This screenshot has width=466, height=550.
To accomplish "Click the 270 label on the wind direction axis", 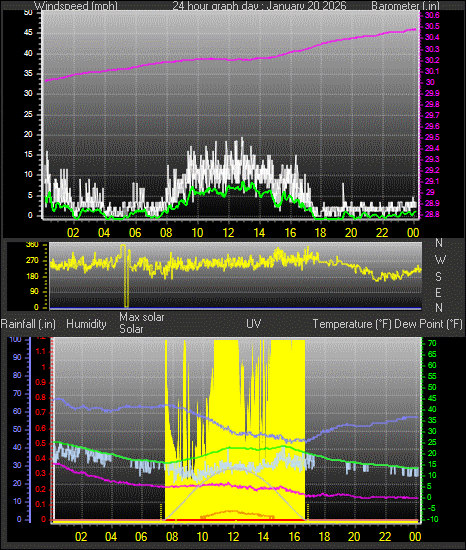I will [x=32, y=261].
